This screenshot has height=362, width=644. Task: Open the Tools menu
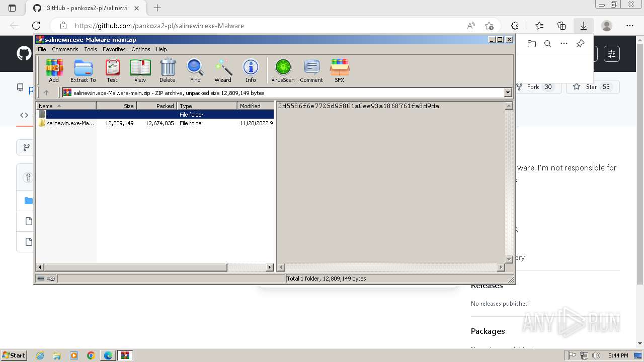point(91,49)
